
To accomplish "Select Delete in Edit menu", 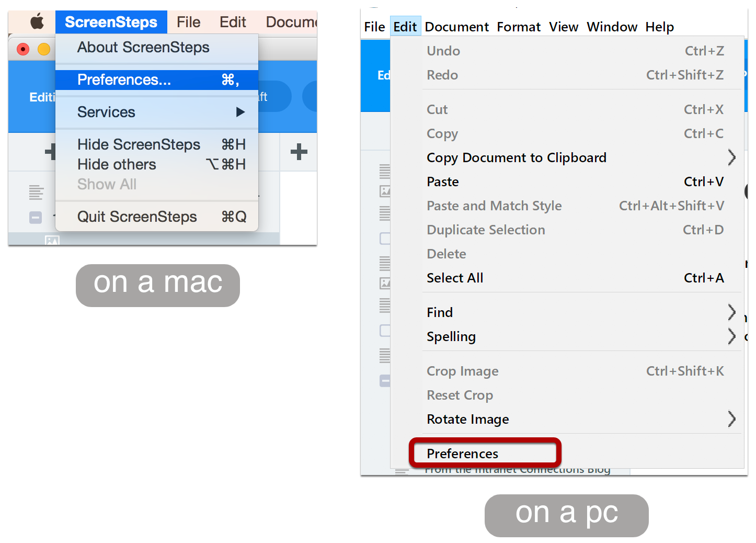I will [567, 254].
